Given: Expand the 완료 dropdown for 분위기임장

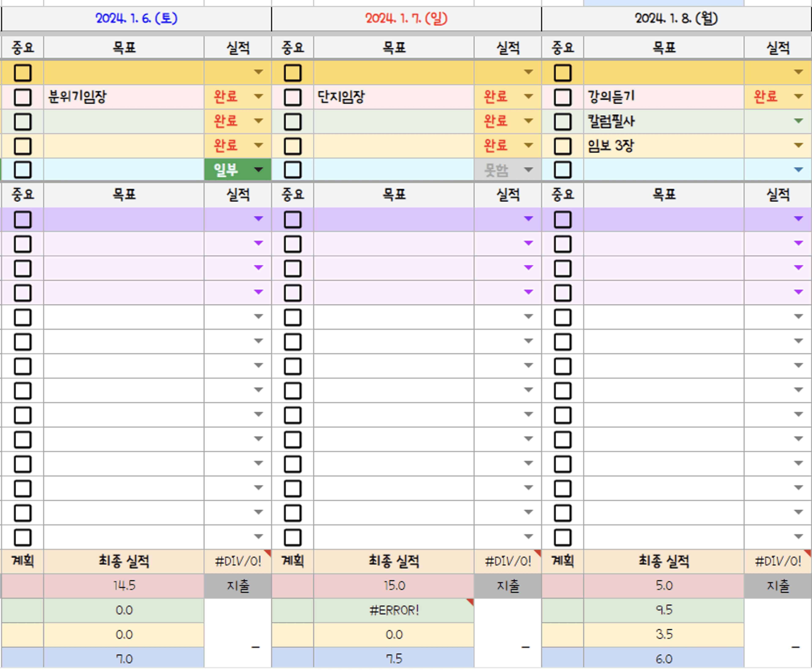Looking at the screenshot, I should point(259,96).
